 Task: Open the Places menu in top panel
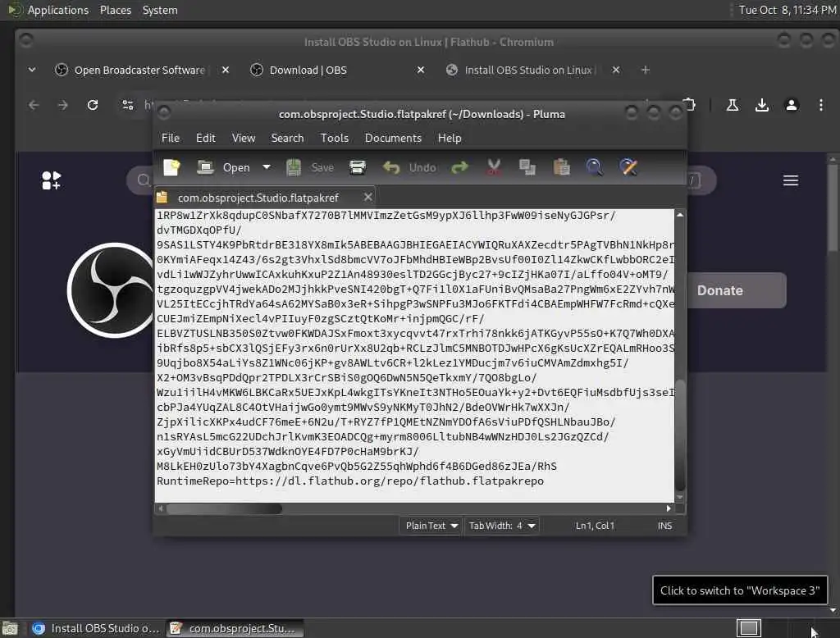tap(115, 10)
